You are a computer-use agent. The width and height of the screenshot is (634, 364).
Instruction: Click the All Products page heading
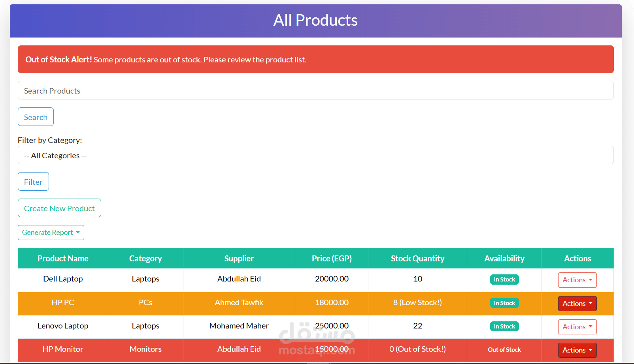(x=315, y=20)
